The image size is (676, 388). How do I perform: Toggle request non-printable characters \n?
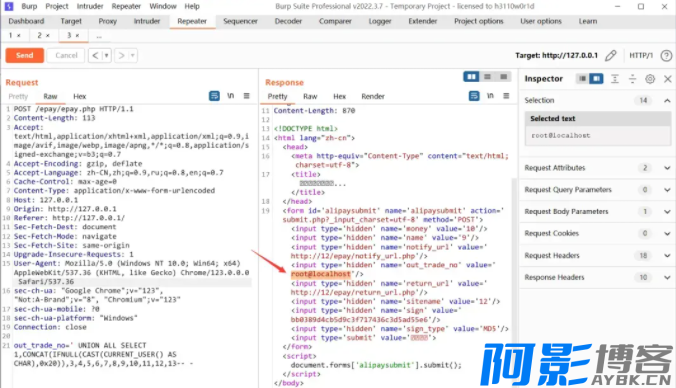coord(231,96)
